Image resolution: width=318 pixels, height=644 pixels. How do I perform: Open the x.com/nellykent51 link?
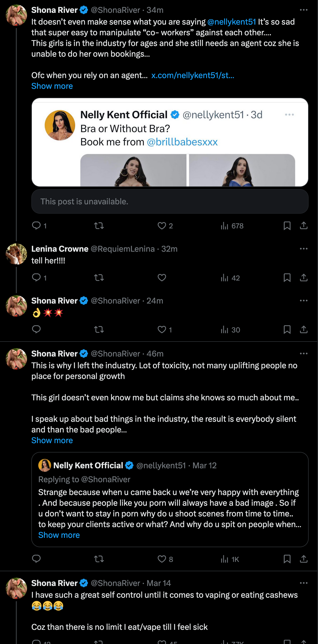193,75
